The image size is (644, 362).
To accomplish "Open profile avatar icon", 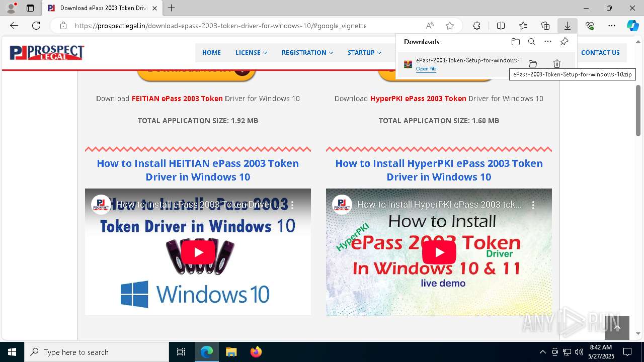I will [11, 8].
